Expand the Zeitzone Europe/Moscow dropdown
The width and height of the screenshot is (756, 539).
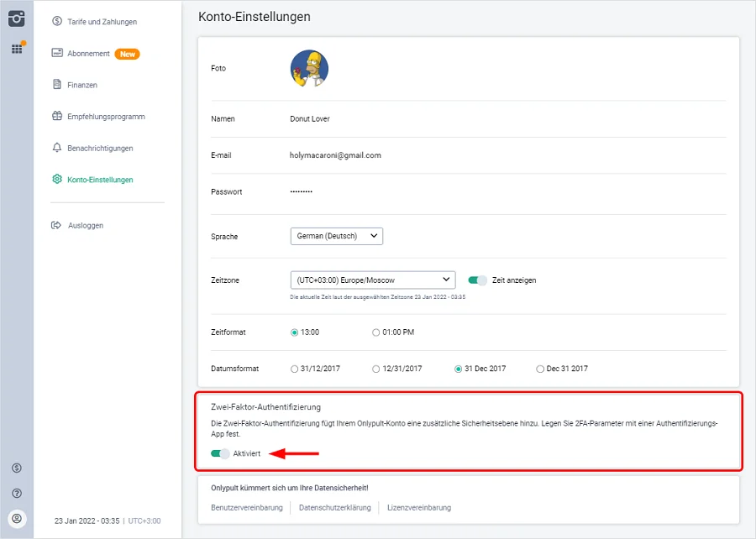(372, 280)
